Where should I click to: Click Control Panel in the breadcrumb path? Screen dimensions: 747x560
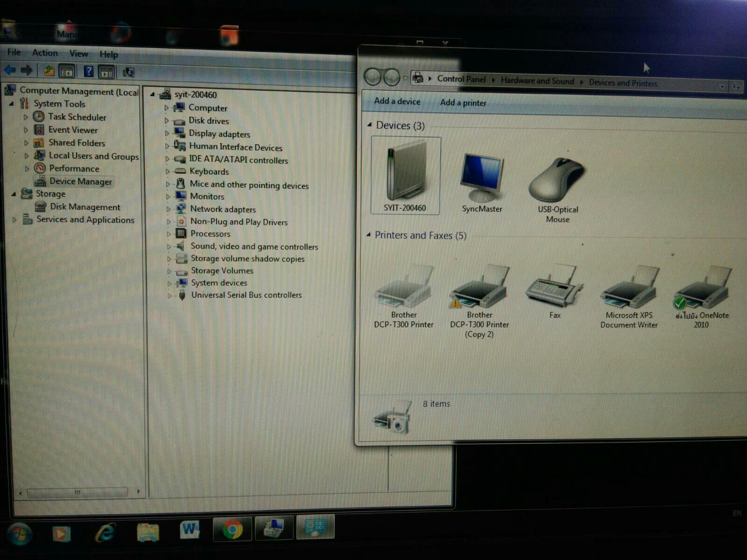461,79
